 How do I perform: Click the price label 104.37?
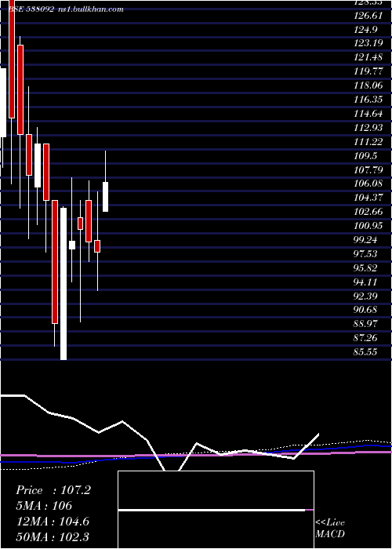(x=368, y=198)
